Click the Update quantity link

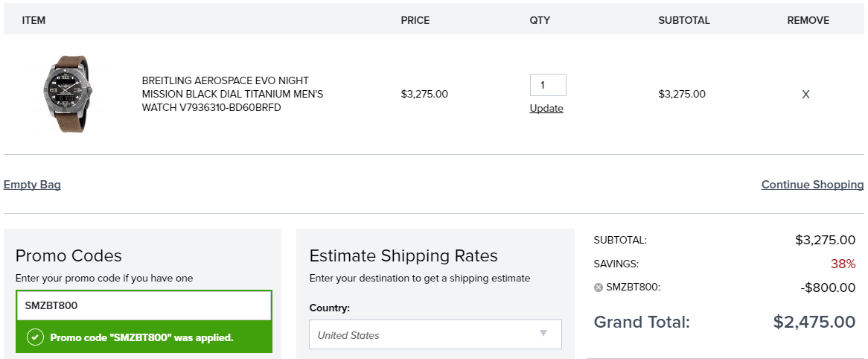[x=546, y=109]
